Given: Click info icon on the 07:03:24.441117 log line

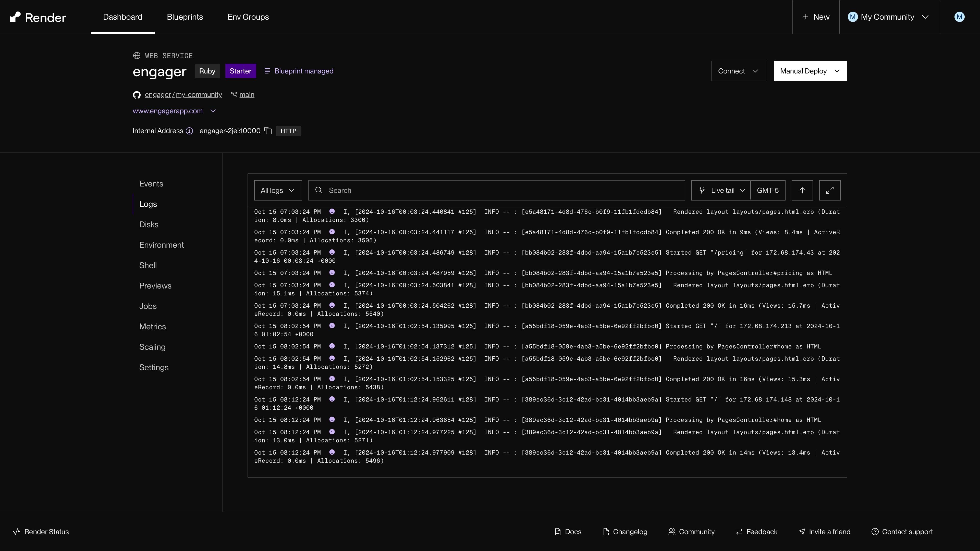Looking at the screenshot, I should point(332,232).
